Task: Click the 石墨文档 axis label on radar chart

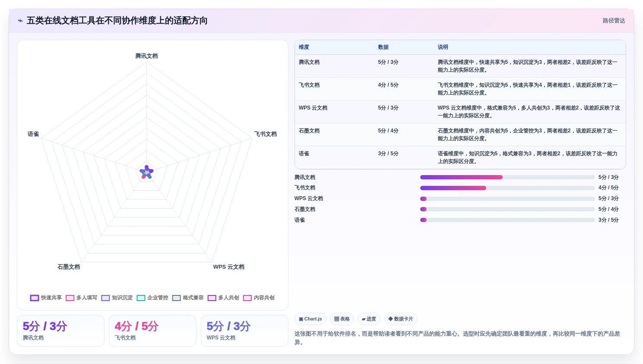Action: click(x=69, y=267)
